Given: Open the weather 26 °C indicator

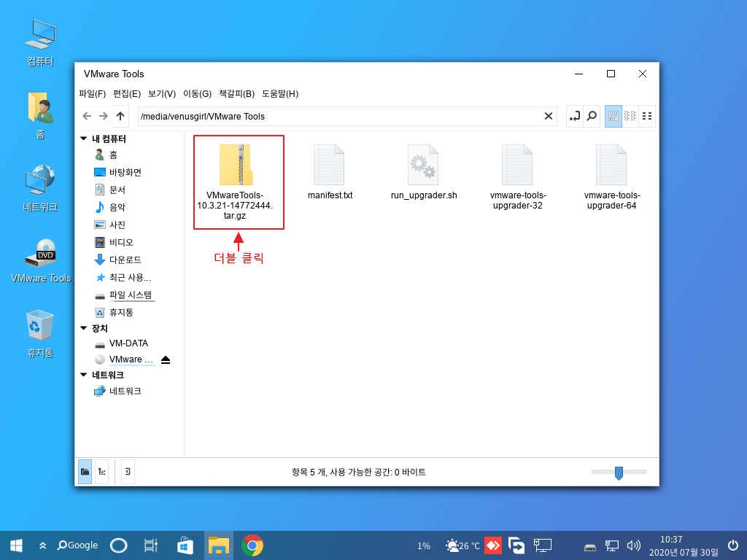Looking at the screenshot, I should [x=462, y=545].
